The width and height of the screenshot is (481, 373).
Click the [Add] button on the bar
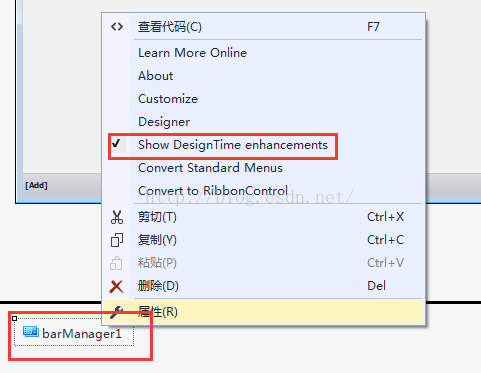pos(36,185)
